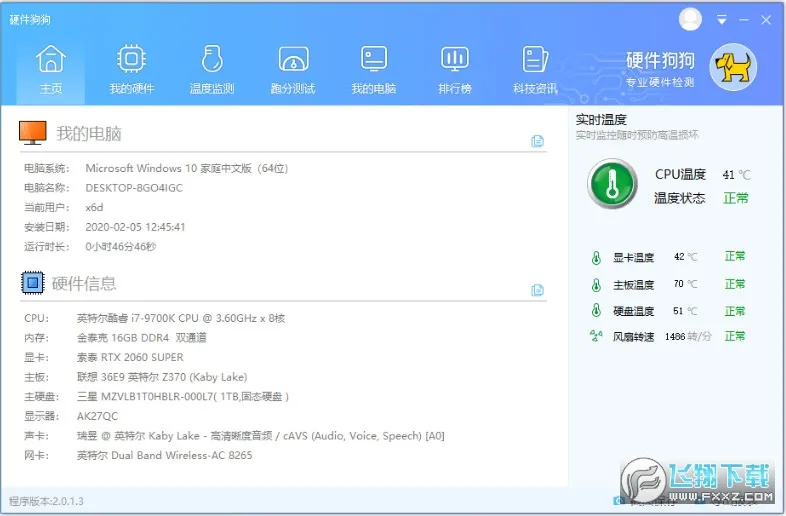Screen dimensions: 786x516
Task: Open the 主页 home tab
Action: [51, 70]
